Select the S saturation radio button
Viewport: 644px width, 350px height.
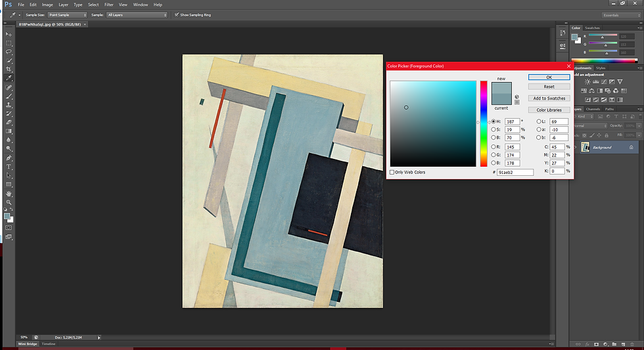(x=494, y=129)
